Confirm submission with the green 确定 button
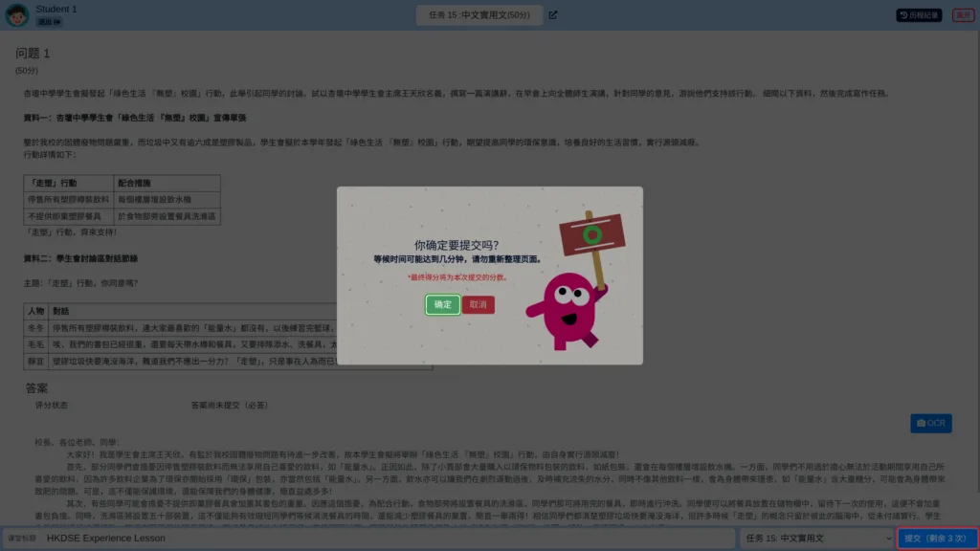The height and width of the screenshot is (551, 980). 442,305
